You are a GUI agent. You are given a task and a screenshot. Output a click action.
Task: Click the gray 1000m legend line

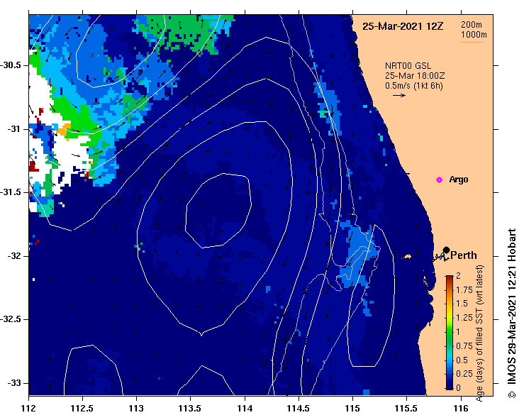[x=472, y=42]
